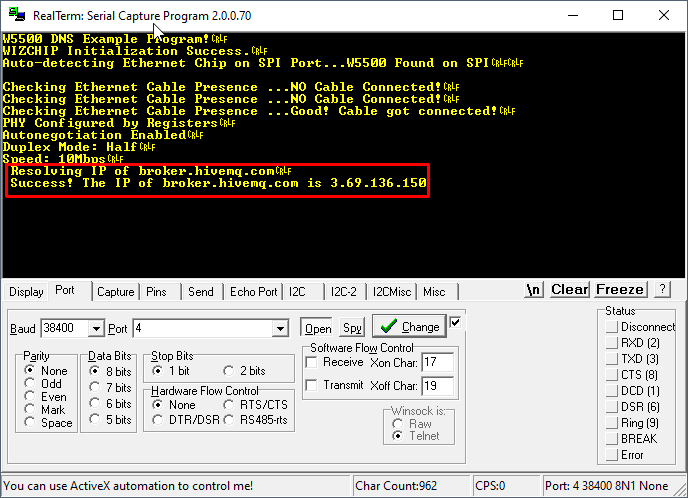Open the Display tab
The height and width of the screenshot is (498, 688).
(26, 292)
